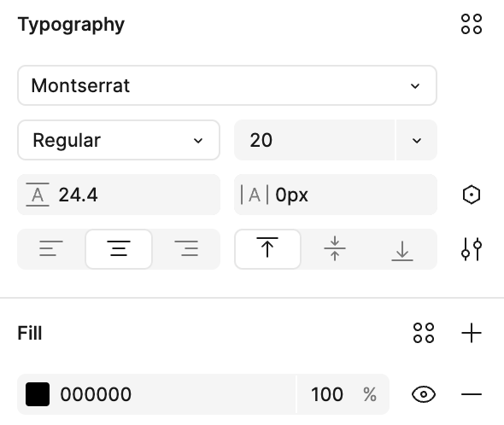The width and height of the screenshot is (504, 425).
Task: Align text left
Action: (x=51, y=249)
